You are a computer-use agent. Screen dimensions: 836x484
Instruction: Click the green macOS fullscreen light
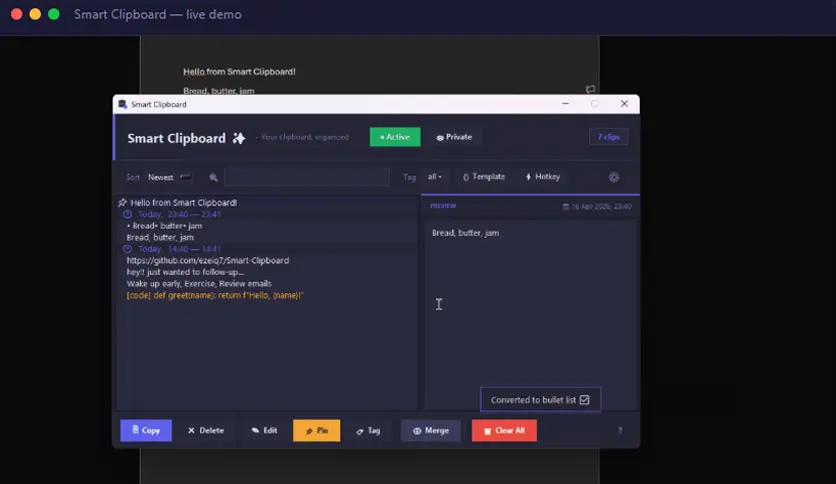pyautogui.click(x=54, y=14)
